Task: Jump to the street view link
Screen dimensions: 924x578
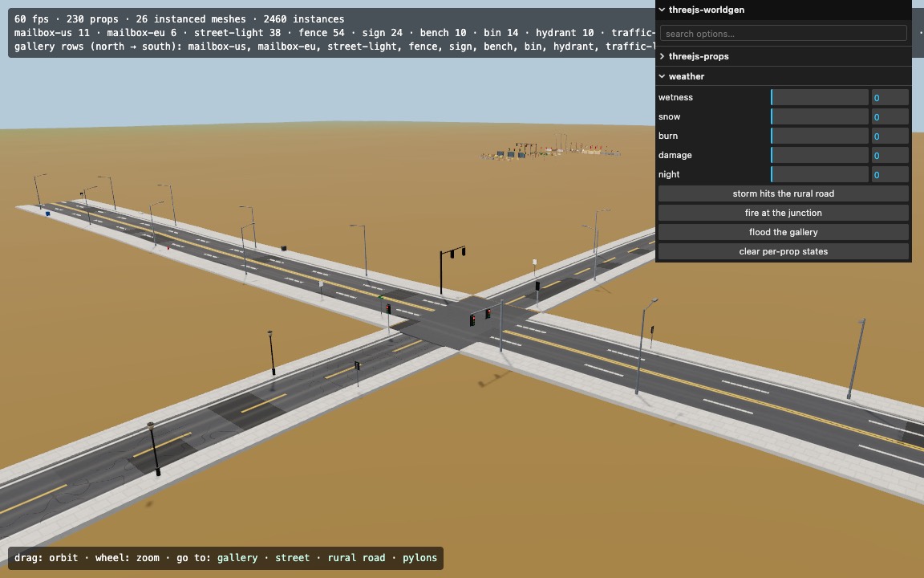Action: [292, 558]
